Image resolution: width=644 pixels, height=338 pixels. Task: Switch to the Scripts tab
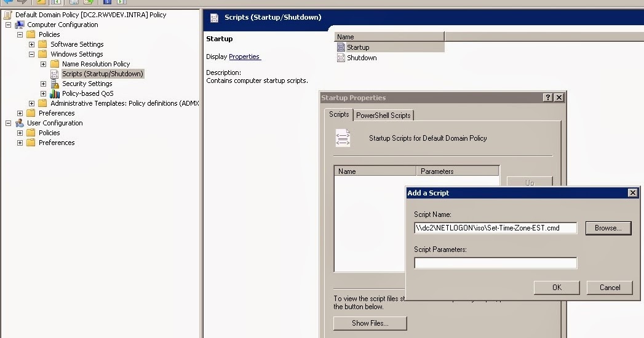coord(339,114)
